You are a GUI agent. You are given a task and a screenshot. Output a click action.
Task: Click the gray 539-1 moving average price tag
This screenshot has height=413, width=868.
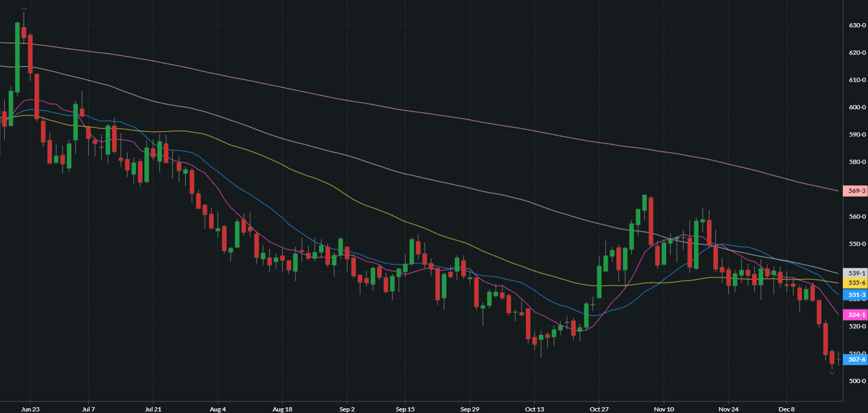coord(855,273)
